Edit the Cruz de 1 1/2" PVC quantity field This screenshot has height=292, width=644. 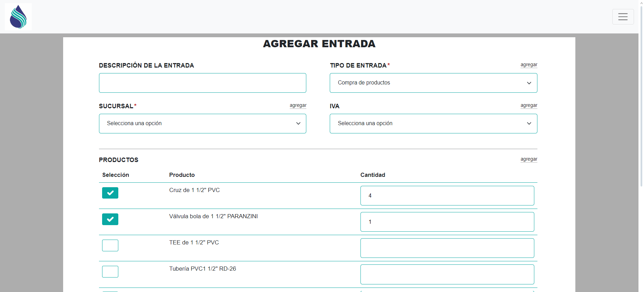tap(447, 195)
